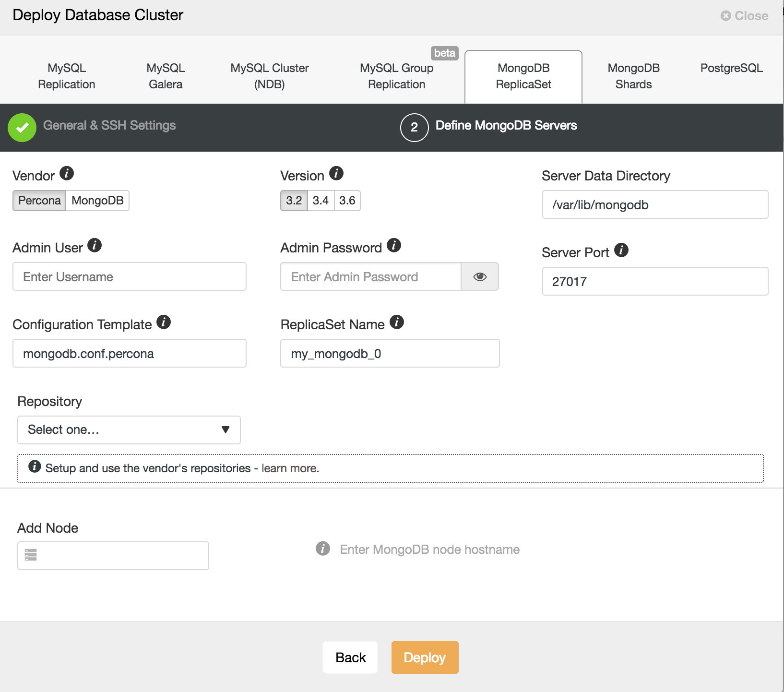Click the Deploy button
The width and height of the screenshot is (784, 692).
point(425,657)
